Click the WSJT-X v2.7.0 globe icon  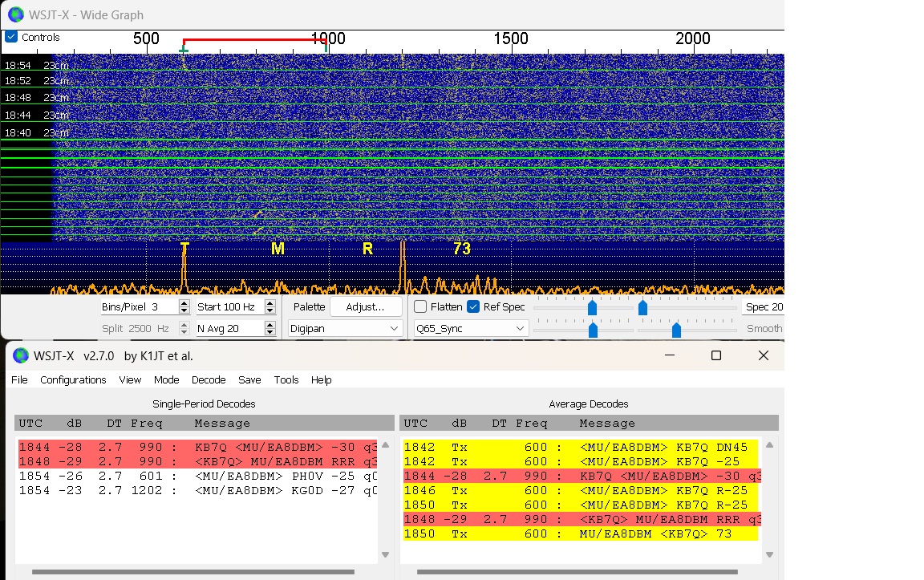pyautogui.click(x=21, y=355)
